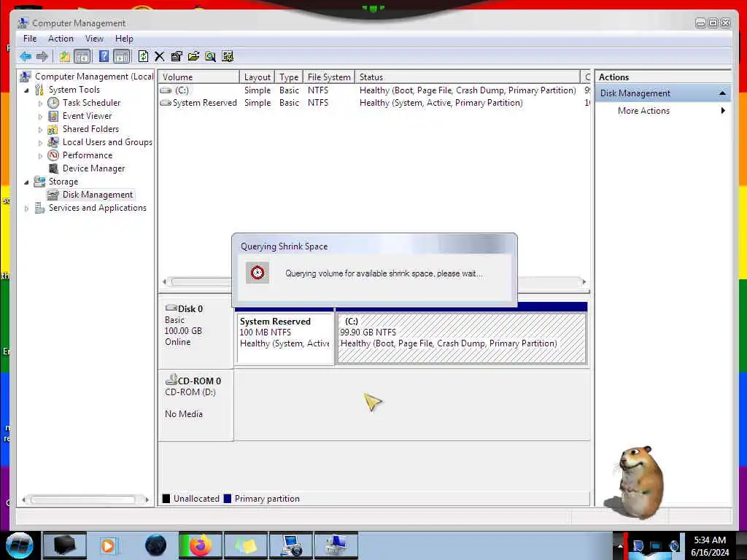Expand the Shared Folders node arrow

(41, 130)
